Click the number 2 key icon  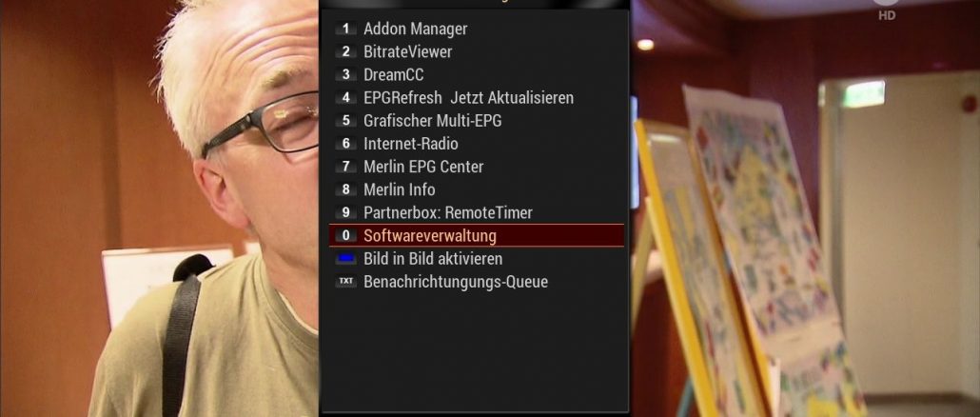coord(345,52)
